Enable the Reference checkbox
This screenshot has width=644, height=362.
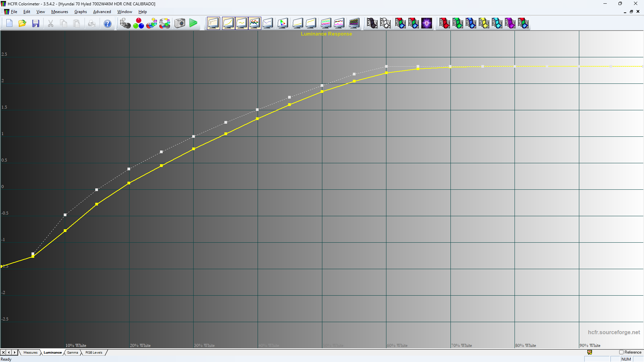point(621,352)
